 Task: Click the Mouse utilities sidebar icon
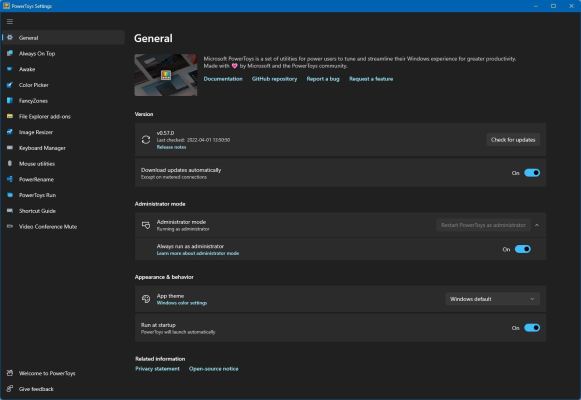point(10,163)
